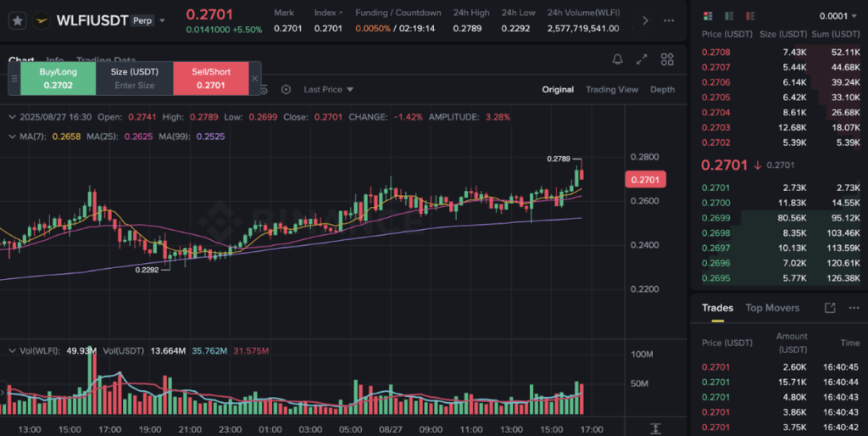This screenshot has height=436, width=868.
Task: Open the Last Price dropdown
Action: pyautogui.click(x=328, y=90)
